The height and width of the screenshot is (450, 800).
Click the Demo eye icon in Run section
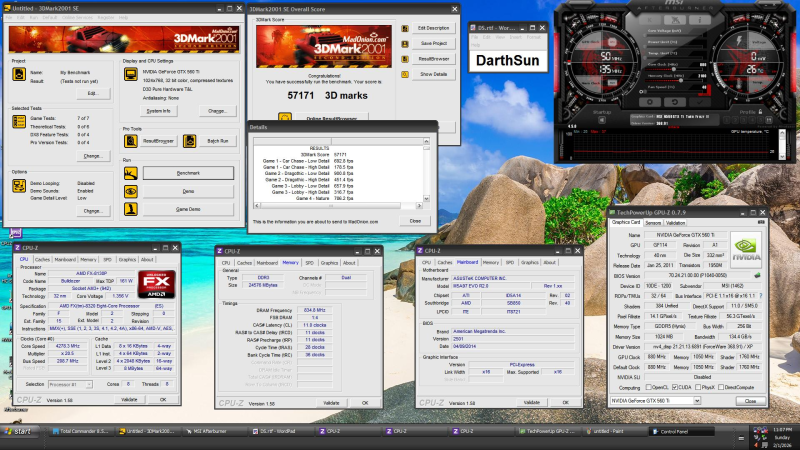coord(131,191)
